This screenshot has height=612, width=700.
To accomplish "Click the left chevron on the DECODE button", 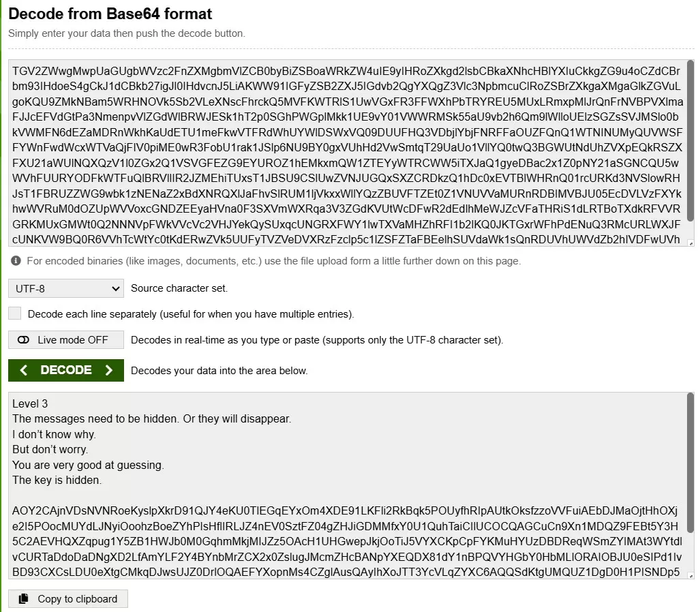I will pyautogui.click(x=24, y=370).
